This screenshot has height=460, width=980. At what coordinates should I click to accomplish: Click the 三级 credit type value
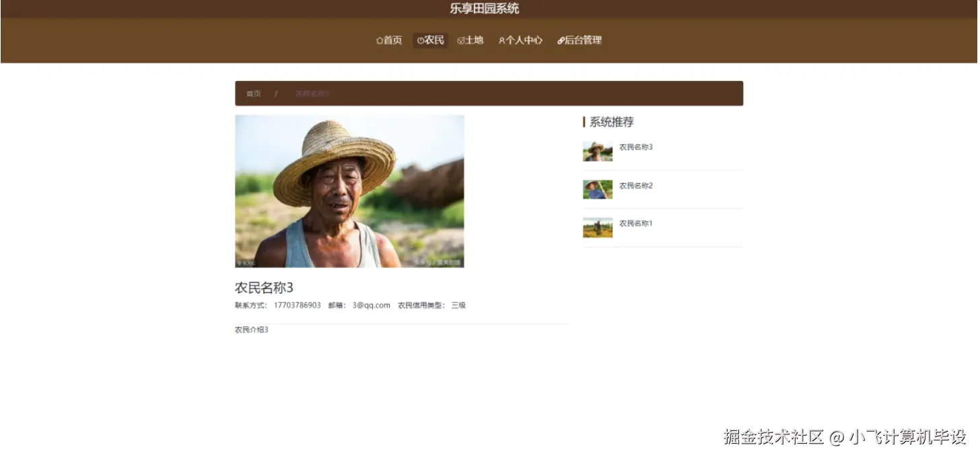tap(458, 305)
